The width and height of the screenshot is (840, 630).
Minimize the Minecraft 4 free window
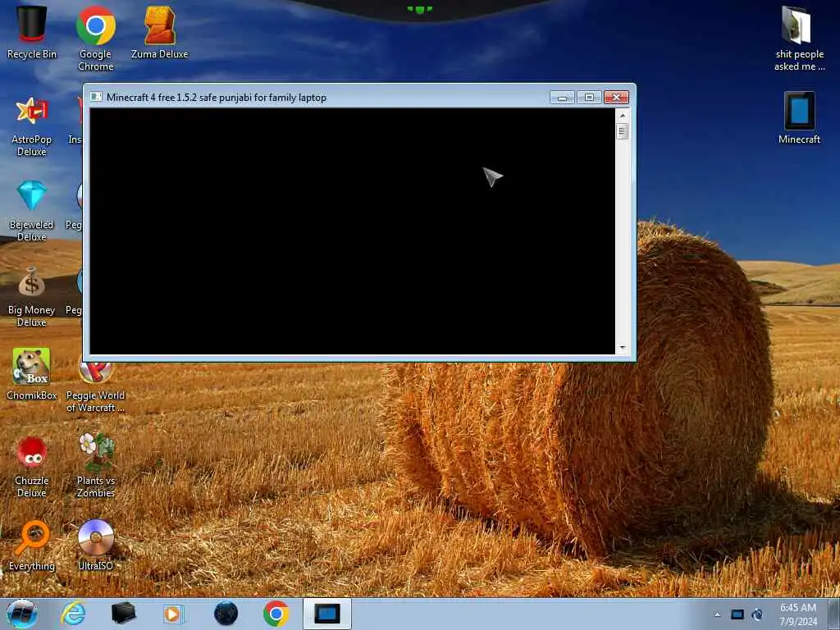(x=562, y=98)
